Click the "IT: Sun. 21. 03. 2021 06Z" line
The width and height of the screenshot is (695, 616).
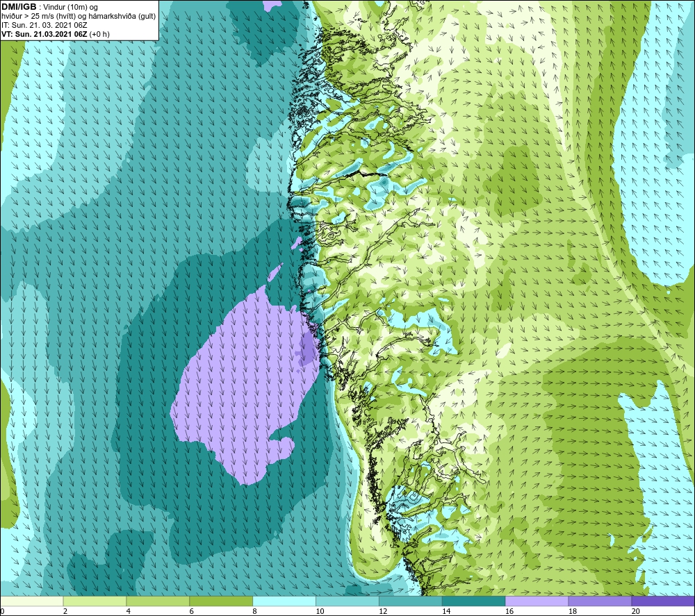pyautogui.click(x=44, y=25)
